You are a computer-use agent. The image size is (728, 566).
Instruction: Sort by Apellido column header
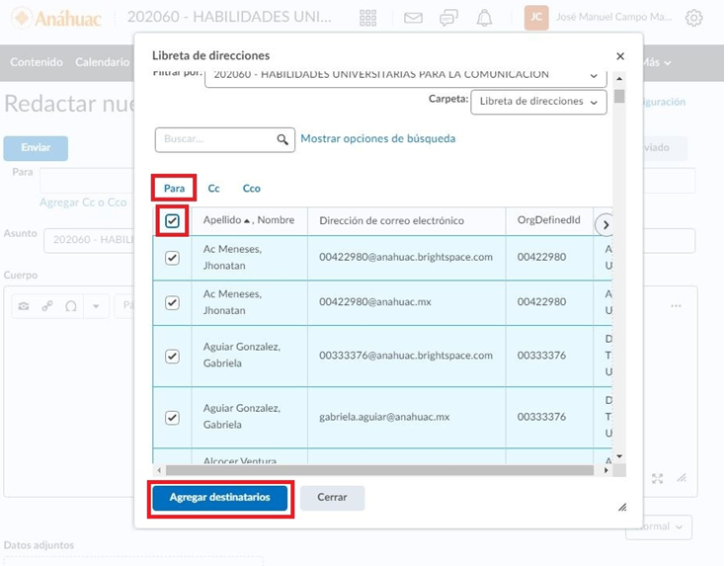(x=221, y=220)
